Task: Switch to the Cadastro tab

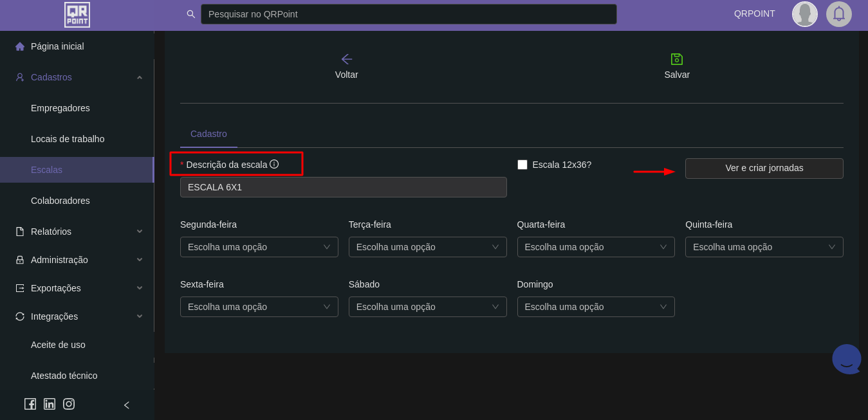Action: tap(208, 134)
